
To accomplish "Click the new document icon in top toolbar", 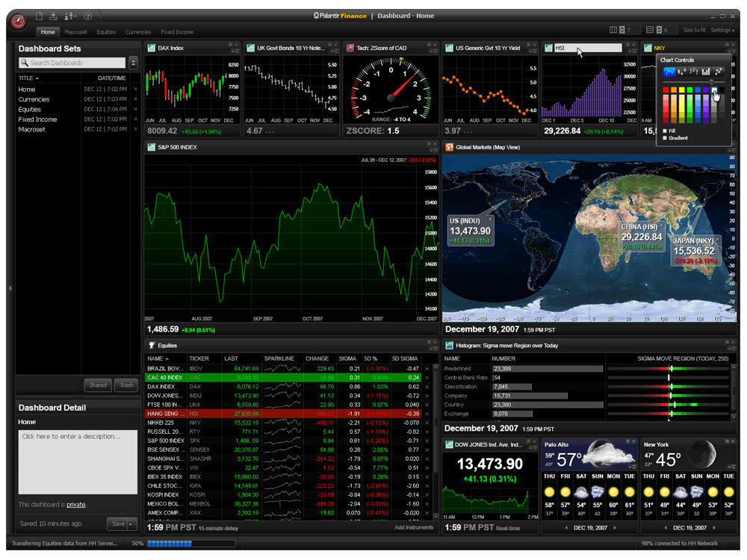I will [39, 16].
